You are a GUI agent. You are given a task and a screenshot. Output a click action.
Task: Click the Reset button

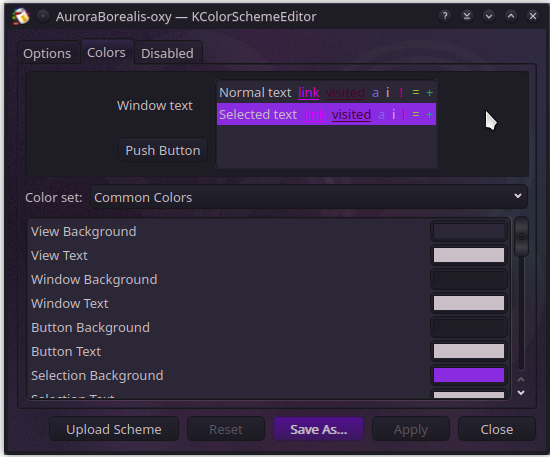(226, 429)
